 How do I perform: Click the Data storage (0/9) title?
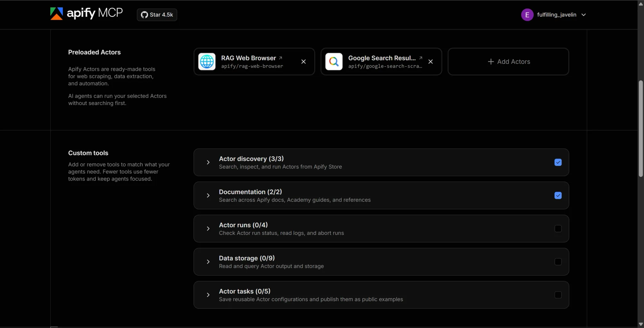(x=247, y=258)
